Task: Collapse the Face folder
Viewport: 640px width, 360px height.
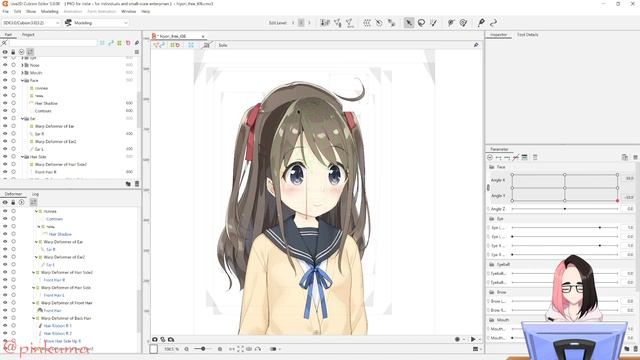Action: coord(22,80)
